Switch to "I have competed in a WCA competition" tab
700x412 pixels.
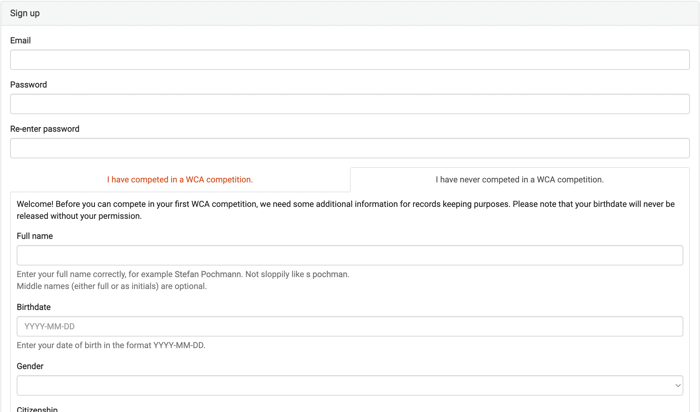[180, 179]
